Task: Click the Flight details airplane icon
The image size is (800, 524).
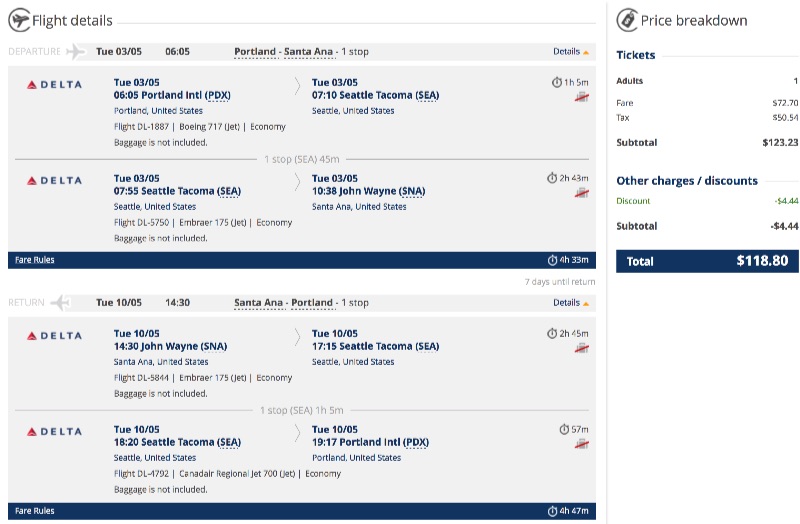Action: click(x=19, y=20)
